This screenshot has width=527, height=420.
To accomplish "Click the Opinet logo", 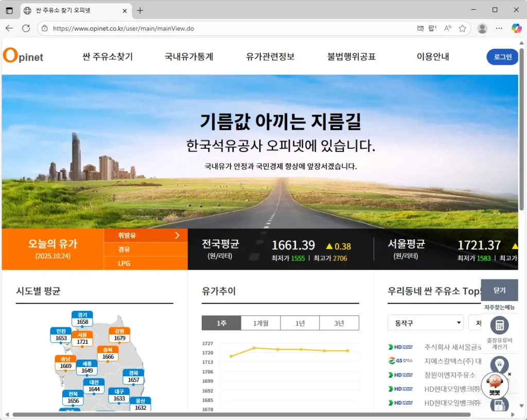I will pos(23,56).
